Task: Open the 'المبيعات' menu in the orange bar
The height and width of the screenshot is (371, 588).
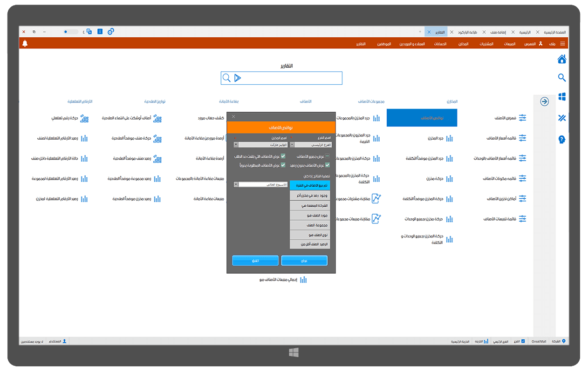Action: (511, 44)
